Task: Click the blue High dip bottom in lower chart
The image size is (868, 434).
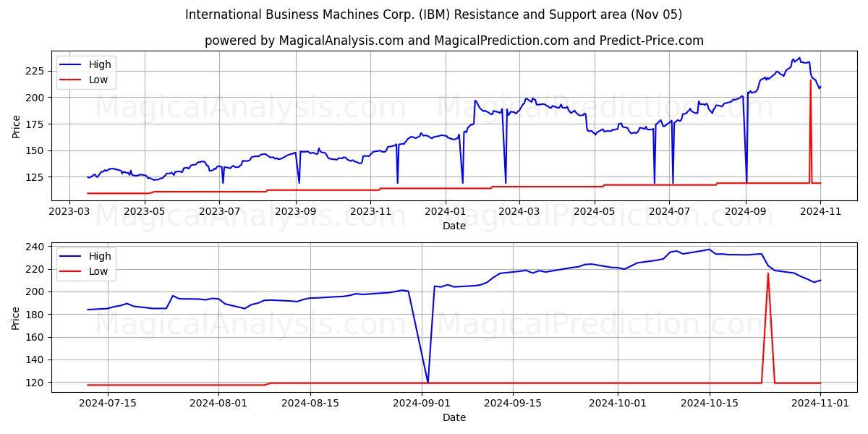Action: click(x=428, y=382)
